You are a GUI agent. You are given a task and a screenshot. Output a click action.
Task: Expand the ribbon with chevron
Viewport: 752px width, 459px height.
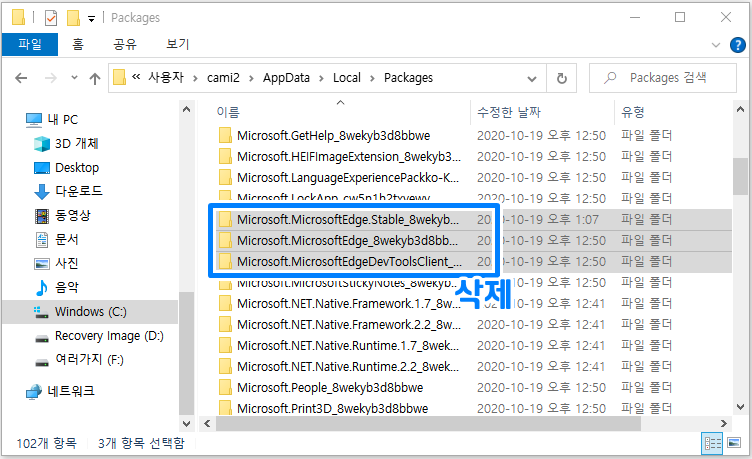point(716,45)
